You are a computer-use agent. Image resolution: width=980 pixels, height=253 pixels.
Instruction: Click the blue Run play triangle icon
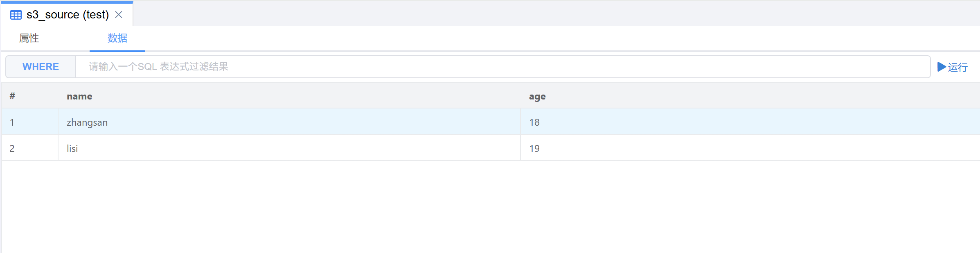tap(941, 67)
